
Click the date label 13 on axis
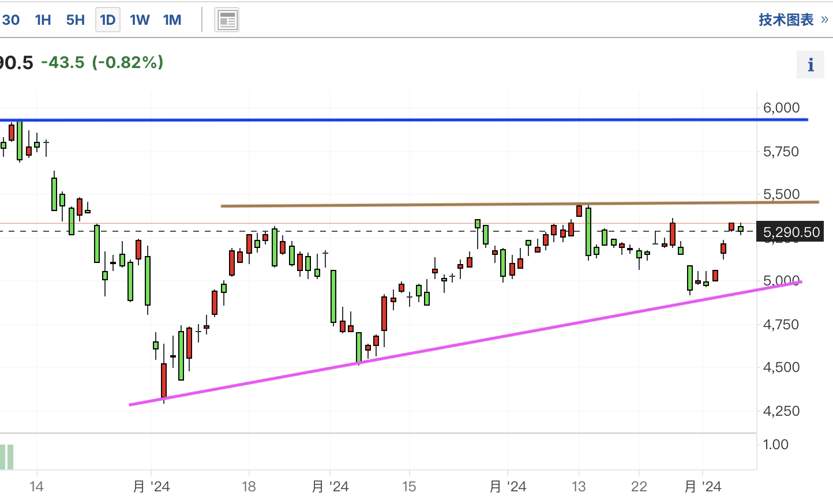[579, 487]
